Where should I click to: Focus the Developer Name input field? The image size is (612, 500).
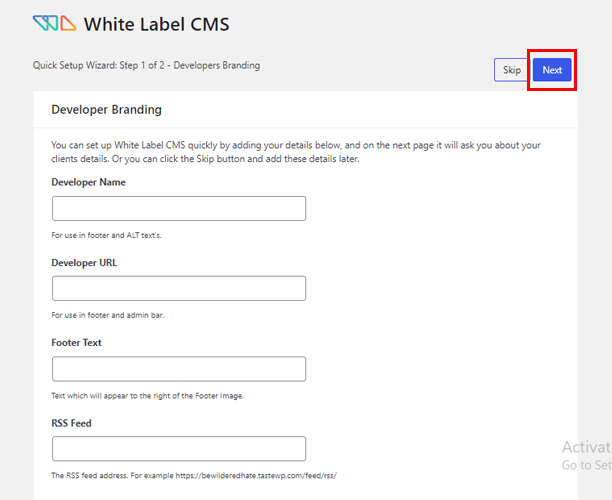click(178, 208)
